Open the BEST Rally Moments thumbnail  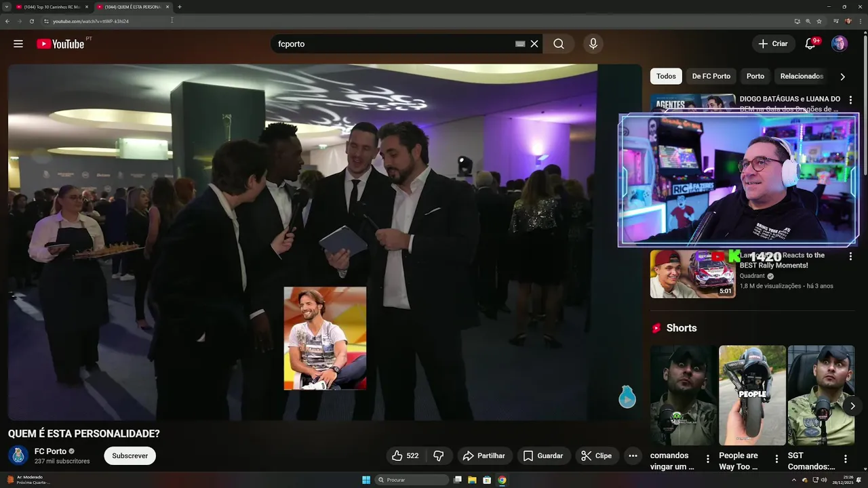pos(692,274)
